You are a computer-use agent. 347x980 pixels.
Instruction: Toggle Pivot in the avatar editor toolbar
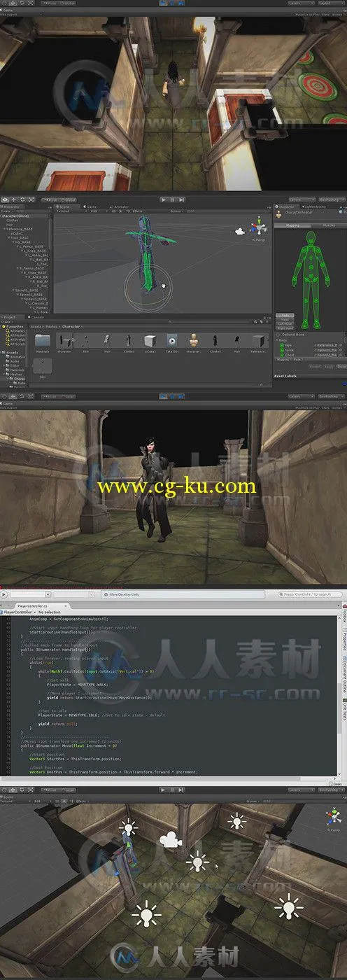tap(51, 199)
